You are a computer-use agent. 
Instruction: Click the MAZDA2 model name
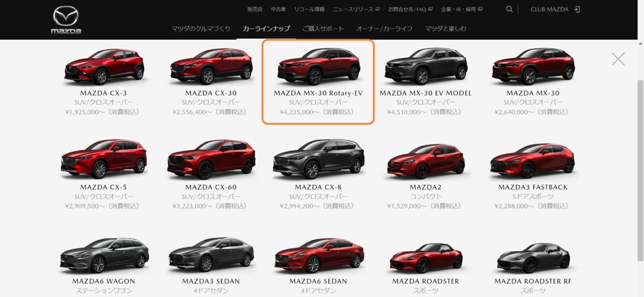426,187
